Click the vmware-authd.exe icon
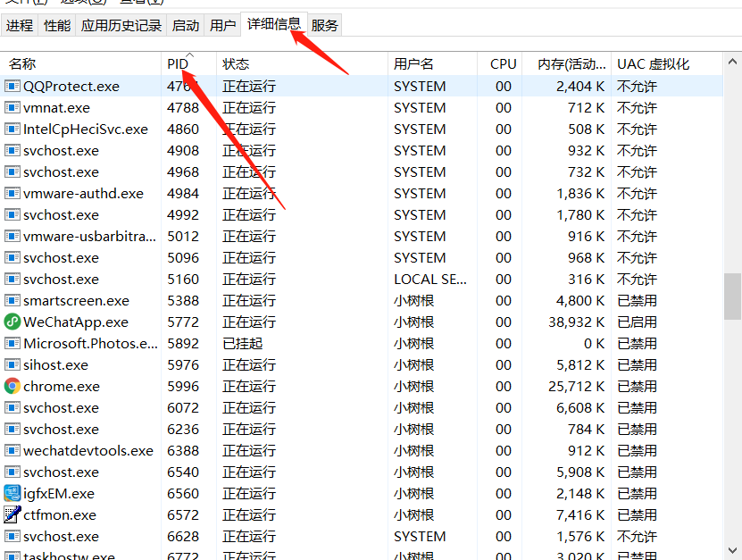Viewport: 742px width, 560px height. click(x=13, y=193)
